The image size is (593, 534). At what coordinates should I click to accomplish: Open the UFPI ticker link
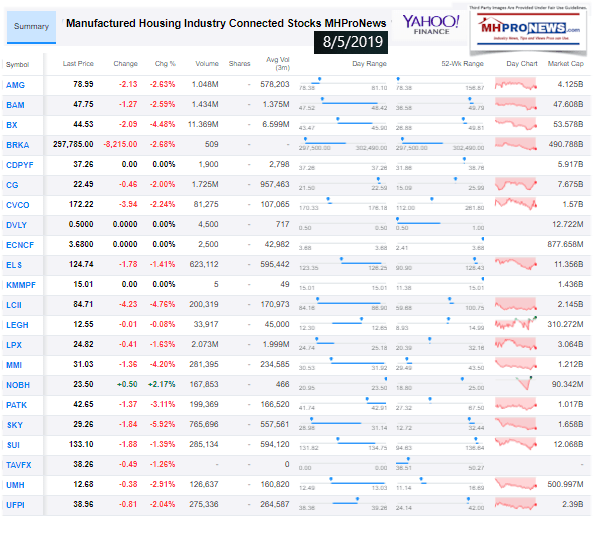16,505
